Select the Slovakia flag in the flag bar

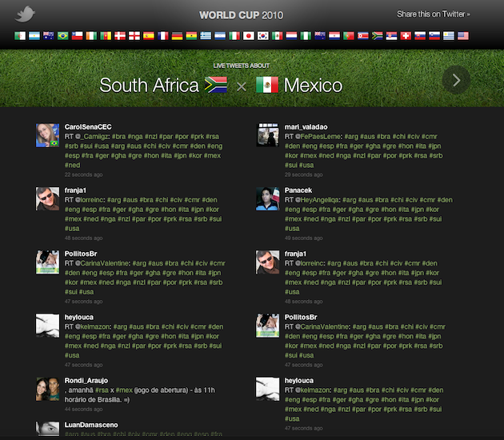[420, 36]
